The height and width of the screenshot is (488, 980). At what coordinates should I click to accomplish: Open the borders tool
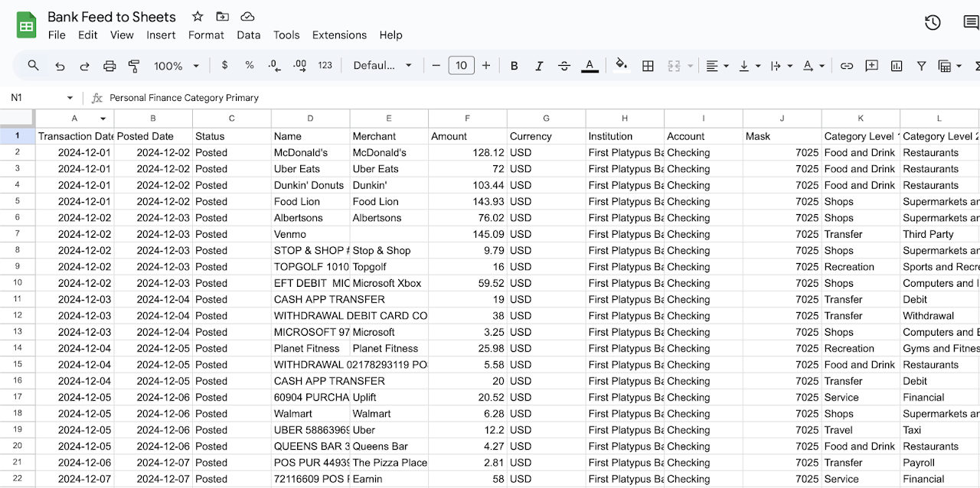(648, 66)
